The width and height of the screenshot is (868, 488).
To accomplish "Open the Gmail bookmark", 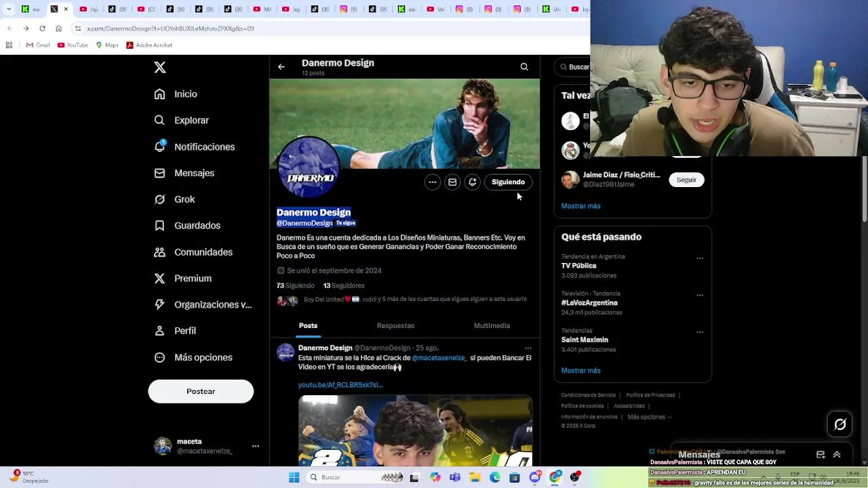I will [38, 45].
